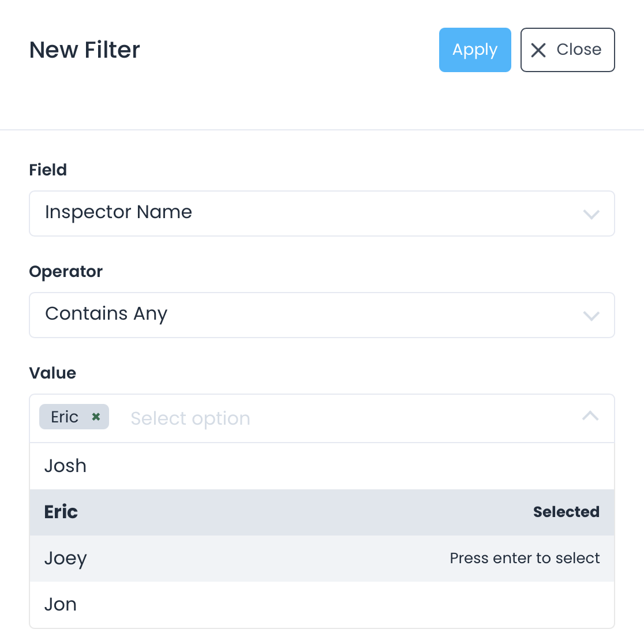This screenshot has width=644, height=644.
Task: Click the Value label above the multiselect
Action: [53, 373]
